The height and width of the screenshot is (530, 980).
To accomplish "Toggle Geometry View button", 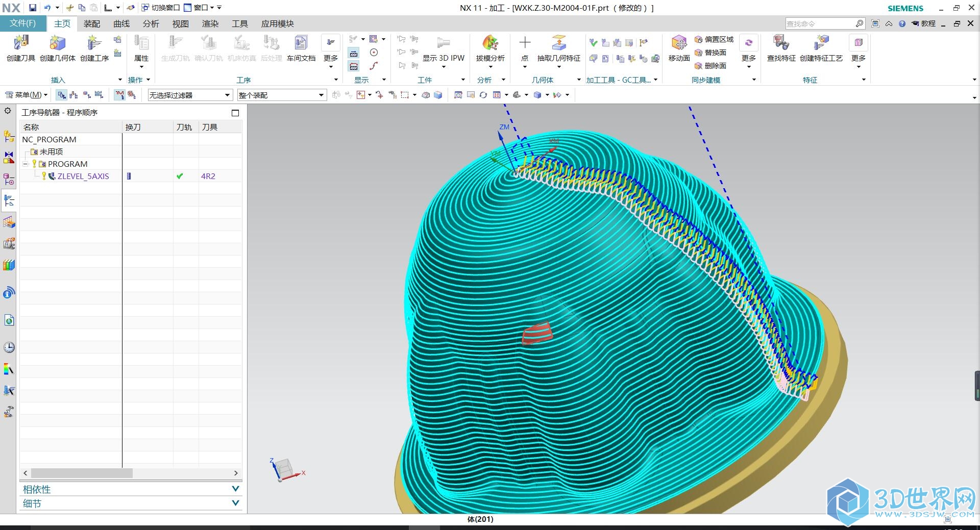I will point(87,95).
